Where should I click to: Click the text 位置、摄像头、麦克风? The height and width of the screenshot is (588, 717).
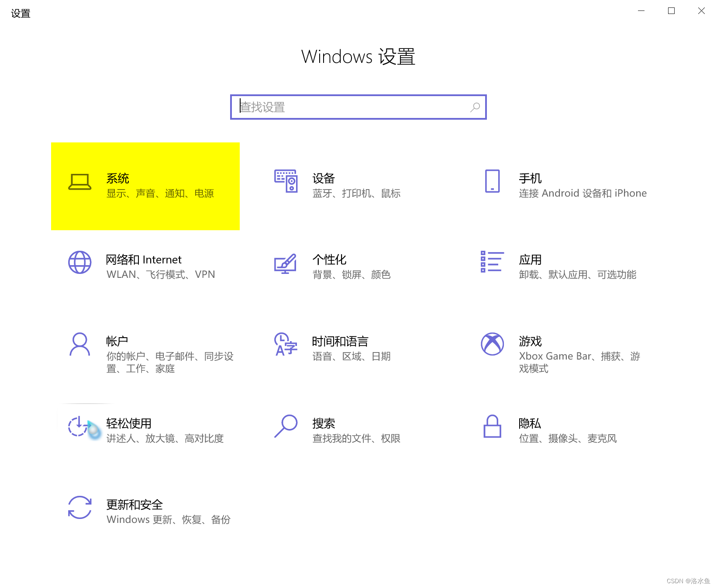(x=568, y=439)
